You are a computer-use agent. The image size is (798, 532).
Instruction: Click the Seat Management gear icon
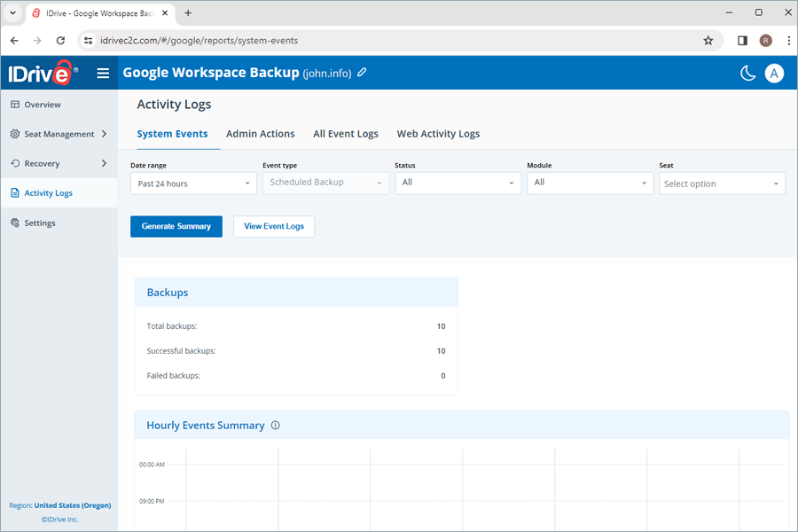coord(15,134)
